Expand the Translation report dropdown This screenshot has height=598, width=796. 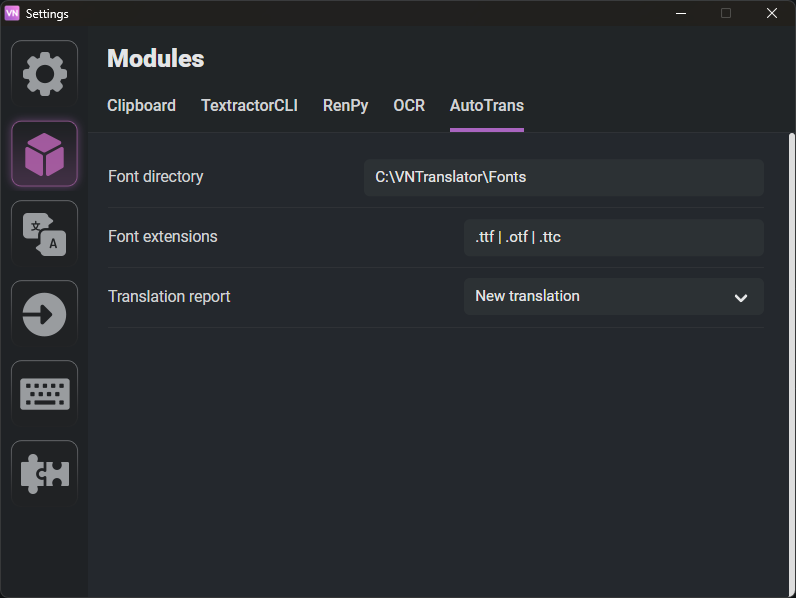click(x=613, y=297)
